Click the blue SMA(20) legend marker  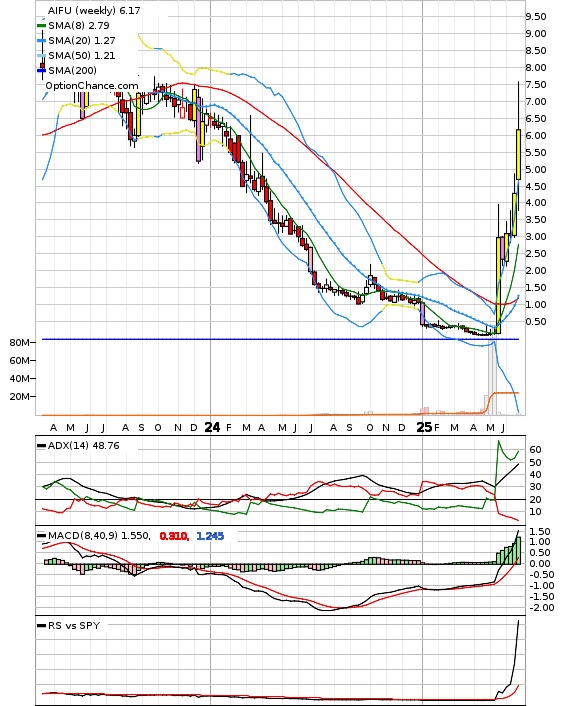41,41
